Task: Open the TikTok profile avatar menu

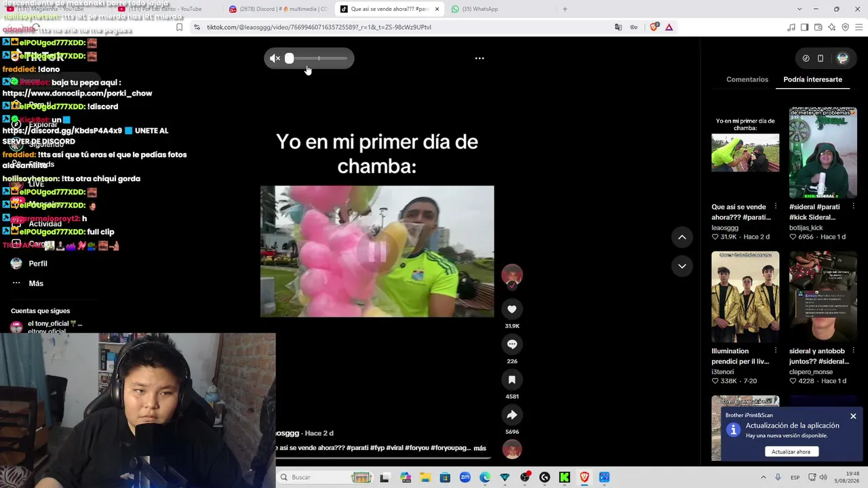Action: pyautogui.click(x=843, y=58)
